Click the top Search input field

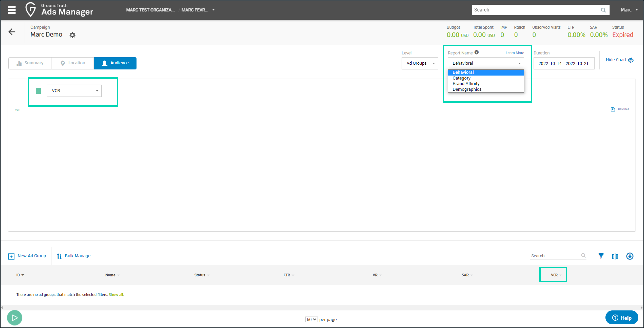pos(541,10)
